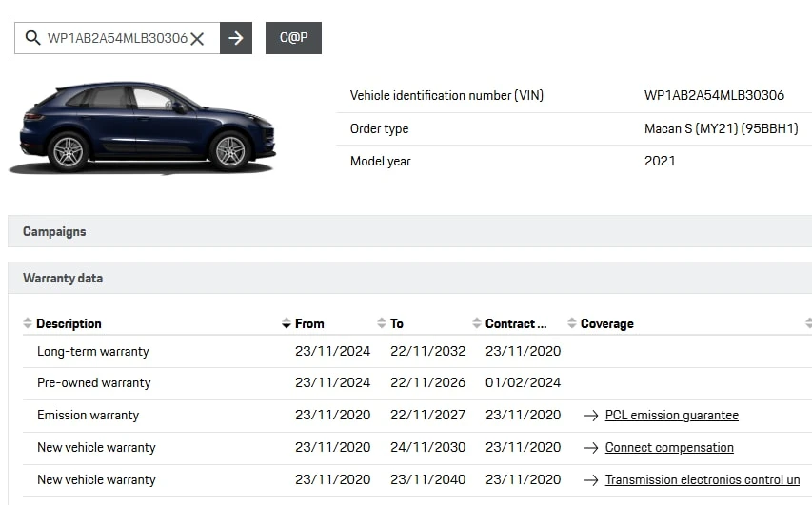Select the Long-term warranty row description
The height and width of the screenshot is (505, 812).
point(93,351)
